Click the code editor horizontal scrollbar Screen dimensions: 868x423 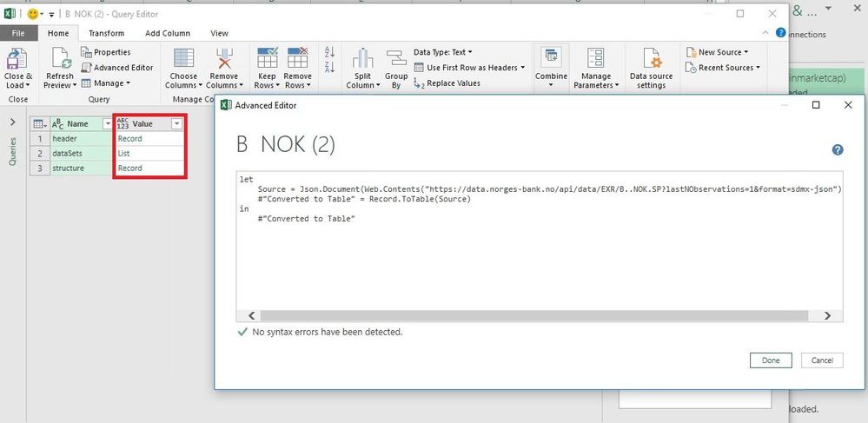(x=534, y=315)
